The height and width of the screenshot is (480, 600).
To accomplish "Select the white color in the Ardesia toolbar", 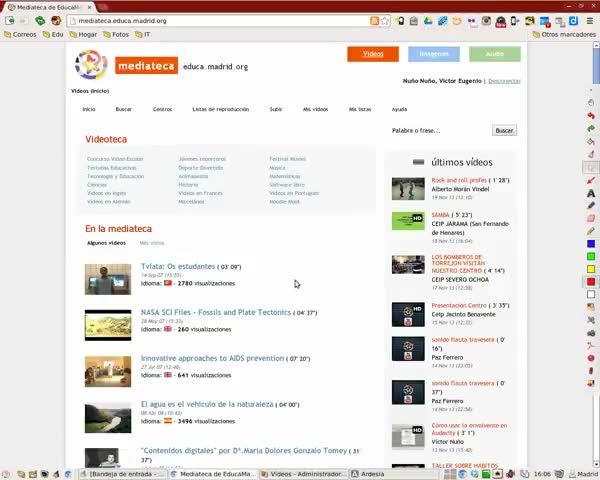I will tap(591, 294).
